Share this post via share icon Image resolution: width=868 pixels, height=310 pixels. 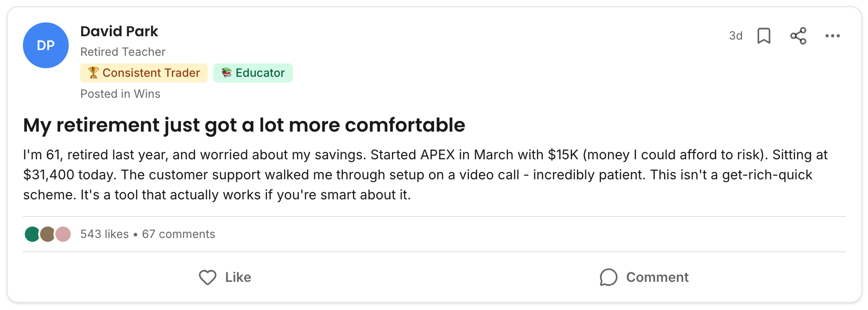click(798, 36)
